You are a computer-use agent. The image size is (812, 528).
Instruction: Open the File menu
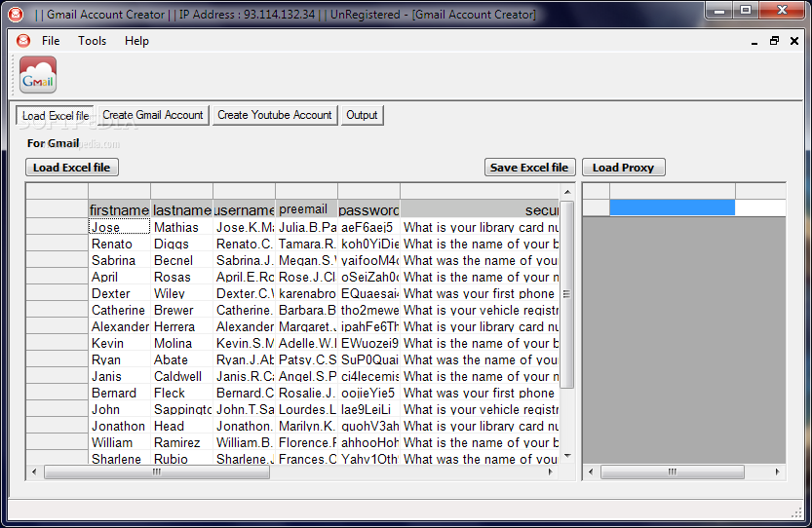coord(51,41)
